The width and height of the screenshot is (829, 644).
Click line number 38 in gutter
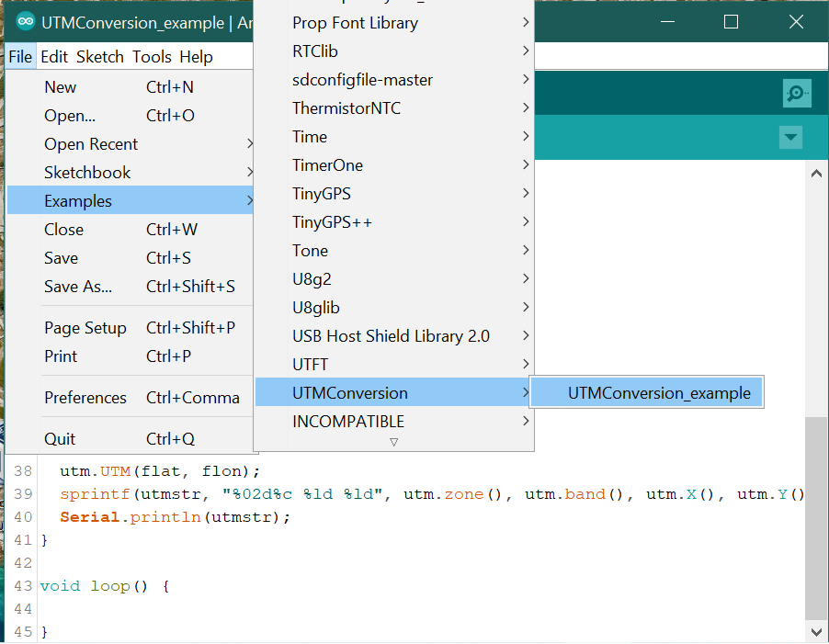coord(23,471)
